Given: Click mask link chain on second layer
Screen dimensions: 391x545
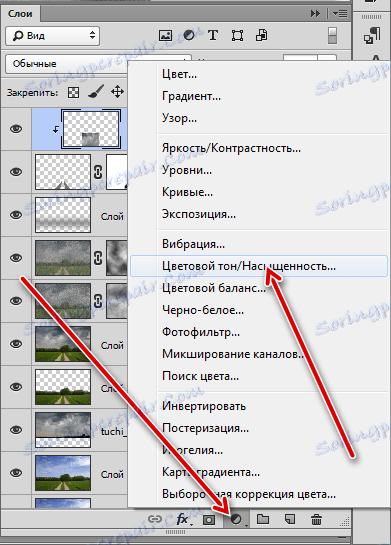Looking at the screenshot, I should tap(98, 172).
